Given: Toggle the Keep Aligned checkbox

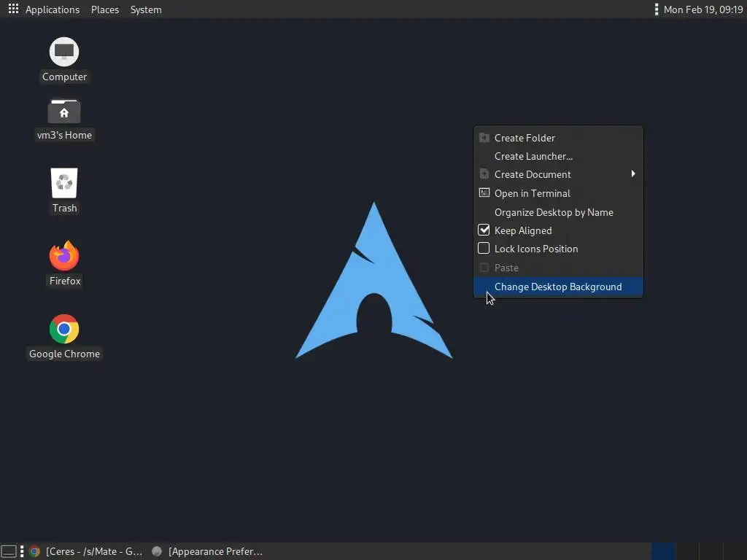Looking at the screenshot, I should [484, 230].
